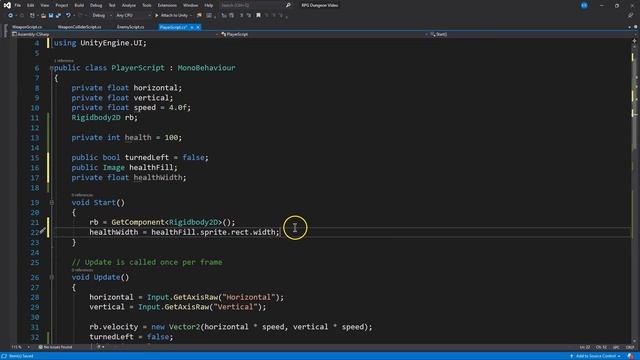Click the screwdriver quick actions icon on line 22
The image size is (640, 360).
[x=42, y=231]
